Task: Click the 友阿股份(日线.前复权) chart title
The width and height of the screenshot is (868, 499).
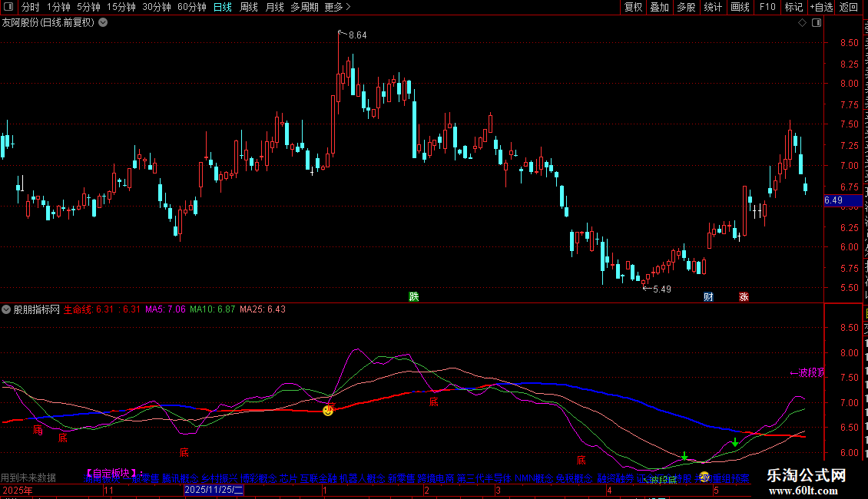Action: point(48,23)
